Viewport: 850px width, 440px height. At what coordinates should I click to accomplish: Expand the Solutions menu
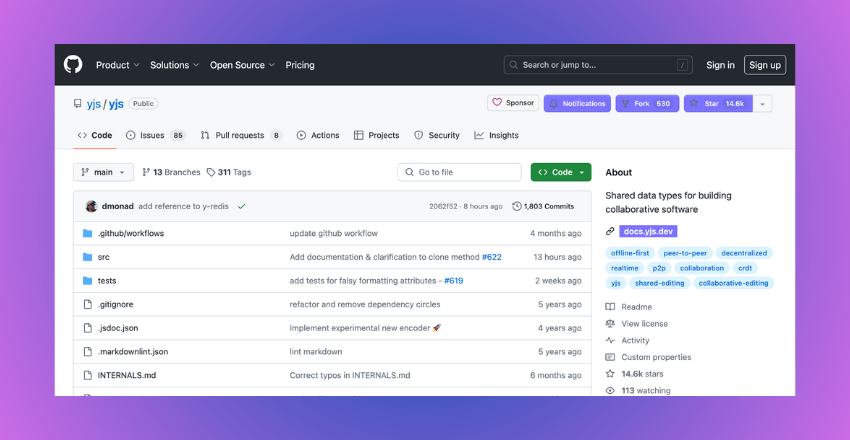click(x=175, y=65)
